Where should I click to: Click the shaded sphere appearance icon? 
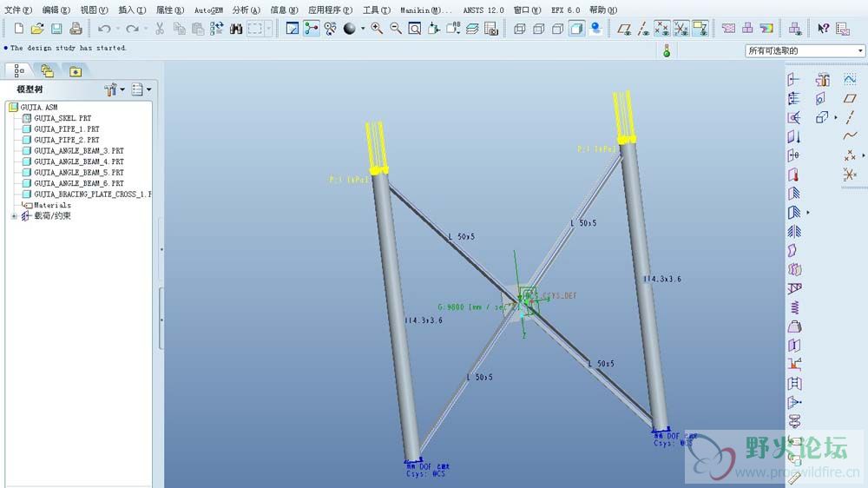click(x=349, y=29)
